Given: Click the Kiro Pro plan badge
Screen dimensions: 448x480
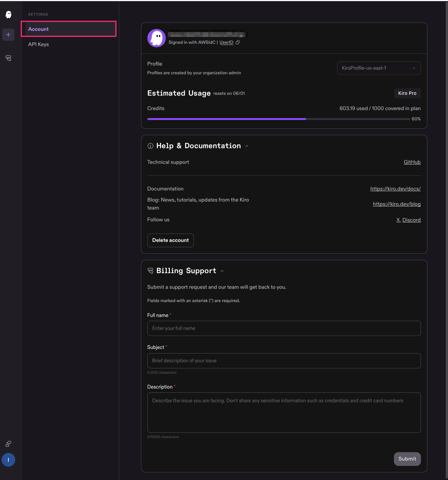Looking at the screenshot, I should coord(407,93).
